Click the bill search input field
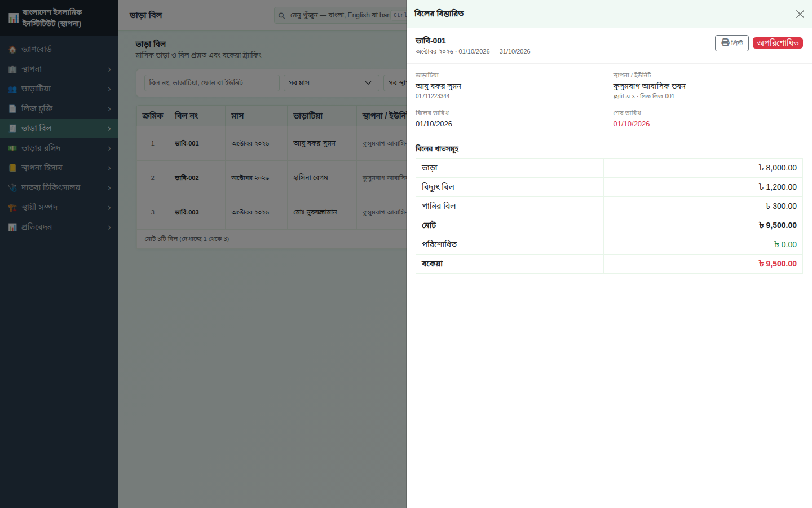Screen dimensions: 812x508 click(212, 83)
